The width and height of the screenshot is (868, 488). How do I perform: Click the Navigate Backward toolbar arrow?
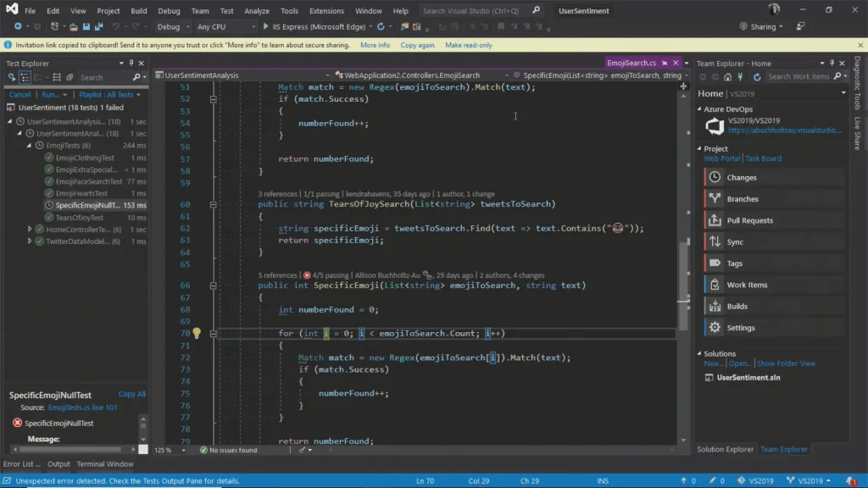pyautogui.click(x=18, y=26)
